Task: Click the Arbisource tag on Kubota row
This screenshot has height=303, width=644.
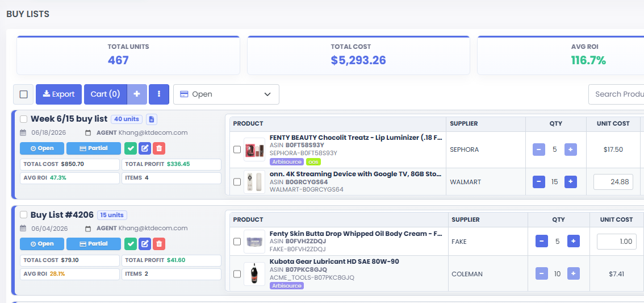Action: (x=287, y=286)
